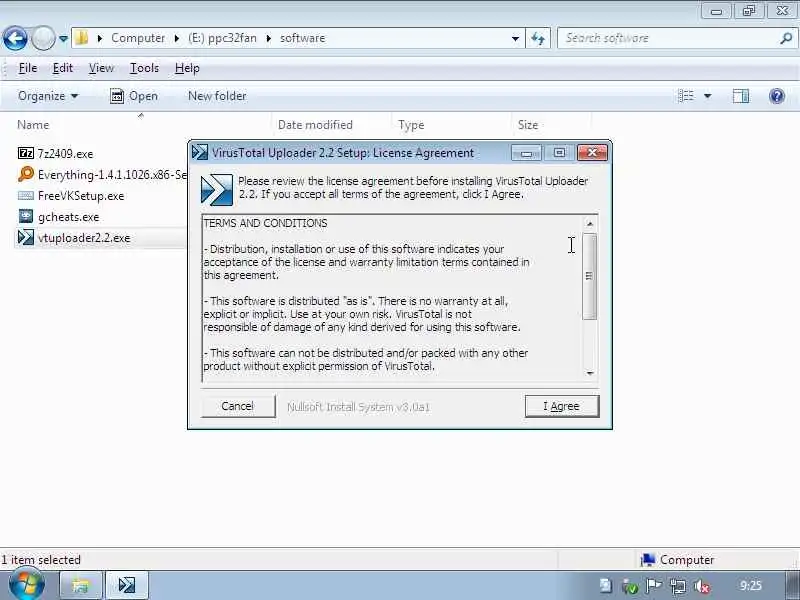This screenshot has width=800, height=600.
Task: Sort by Date modified column header
Action: pyautogui.click(x=315, y=125)
